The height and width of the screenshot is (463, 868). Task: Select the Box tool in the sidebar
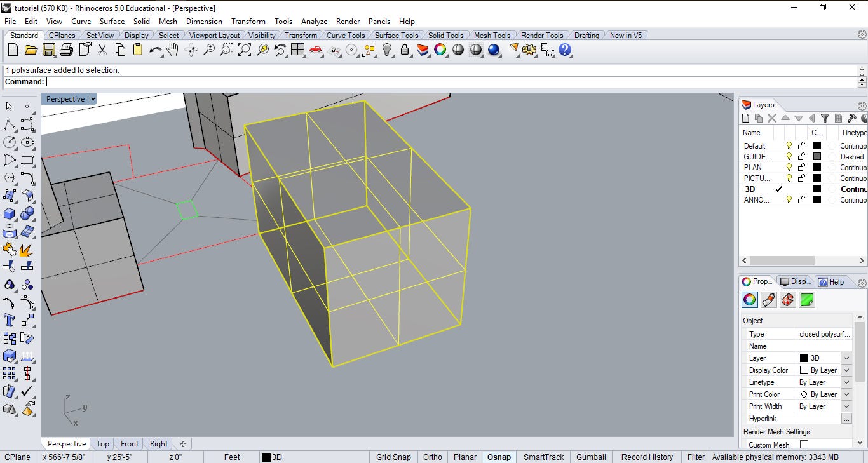coord(8,214)
